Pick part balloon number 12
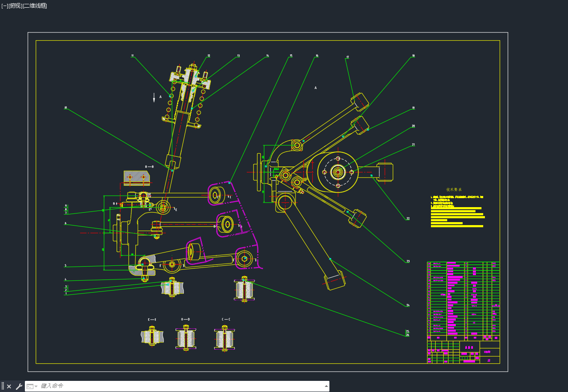The height and width of the screenshot is (392, 568). tap(209, 56)
